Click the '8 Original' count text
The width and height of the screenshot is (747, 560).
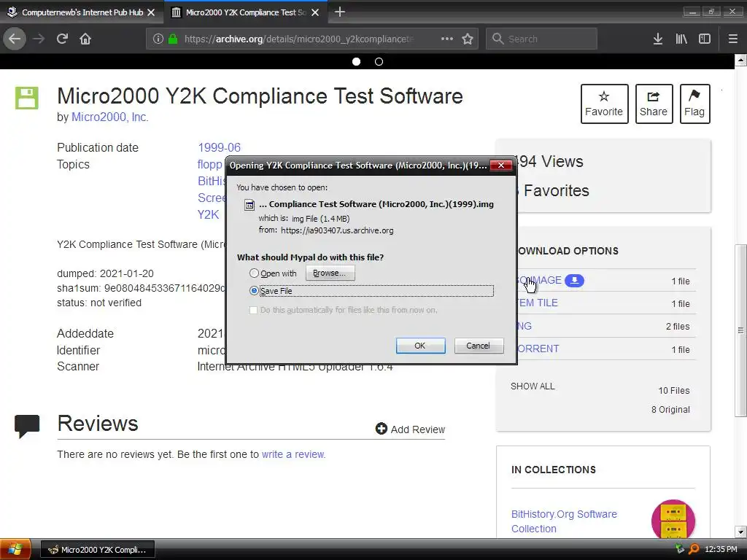671,410
